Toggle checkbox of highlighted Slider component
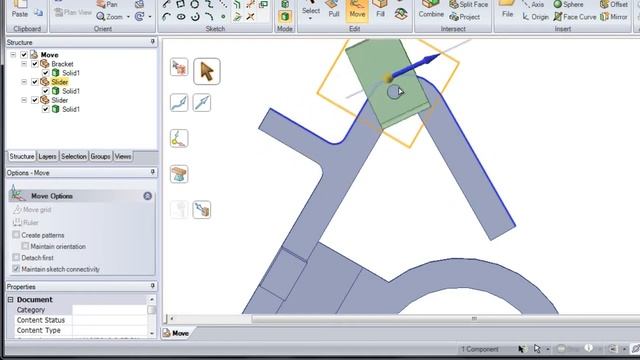The width and height of the screenshot is (640, 360). click(x=35, y=82)
